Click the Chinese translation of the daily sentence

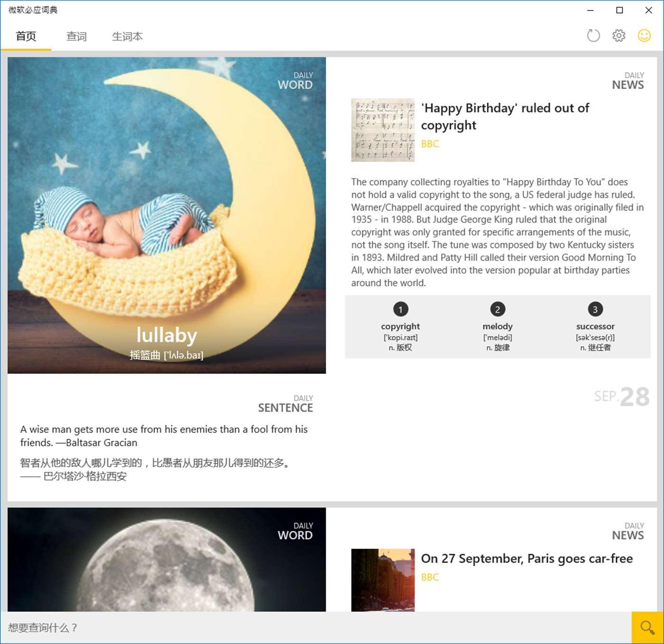click(155, 469)
